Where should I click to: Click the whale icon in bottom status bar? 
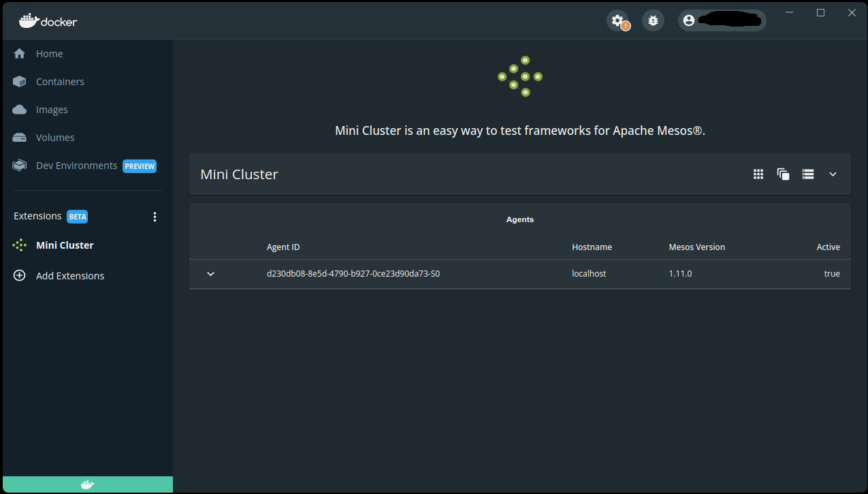click(87, 485)
